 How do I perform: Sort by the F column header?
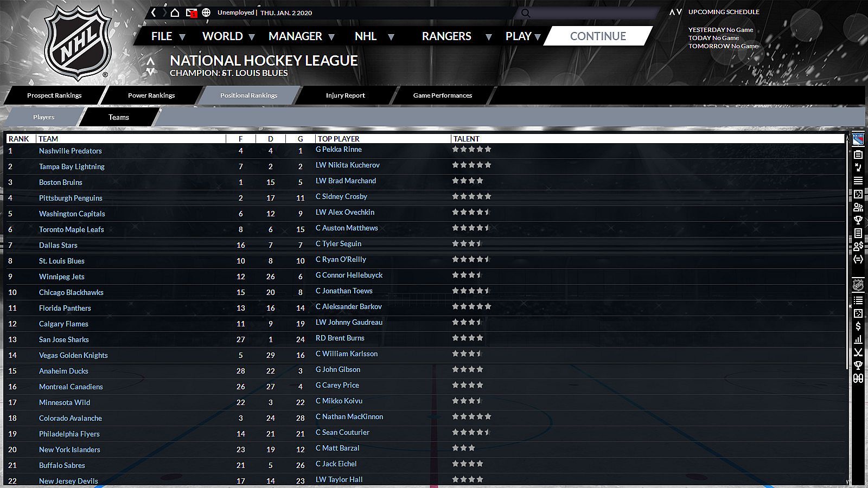240,139
